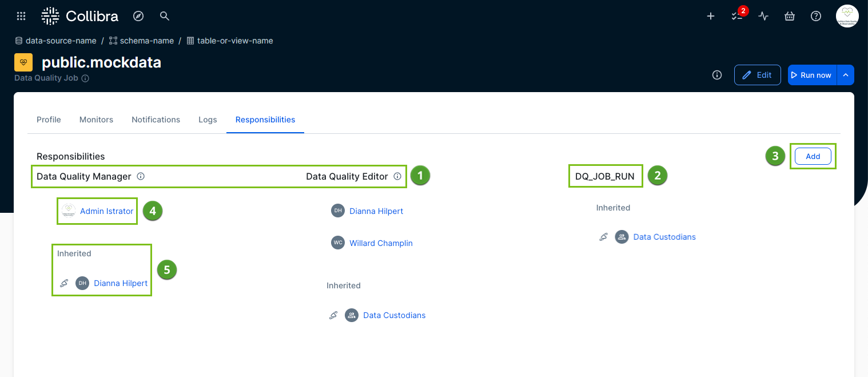Screen dimensions: 868x377
Task: Open the app switcher grid icon
Action: pyautogui.click(x=21, y=15)
